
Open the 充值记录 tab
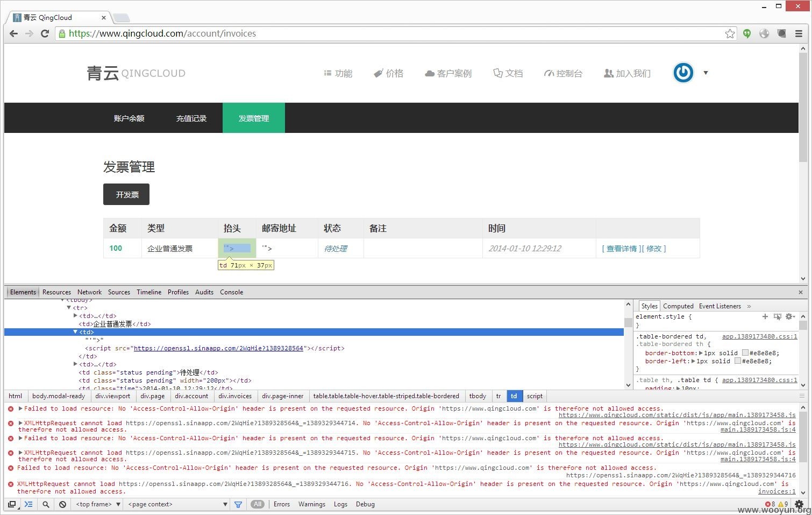click(191, 118)
